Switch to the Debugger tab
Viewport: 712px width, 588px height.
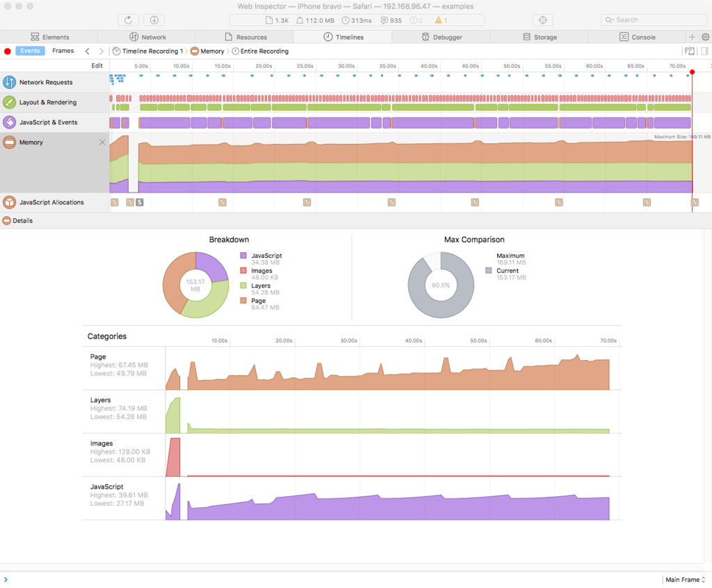click(441, 38)
